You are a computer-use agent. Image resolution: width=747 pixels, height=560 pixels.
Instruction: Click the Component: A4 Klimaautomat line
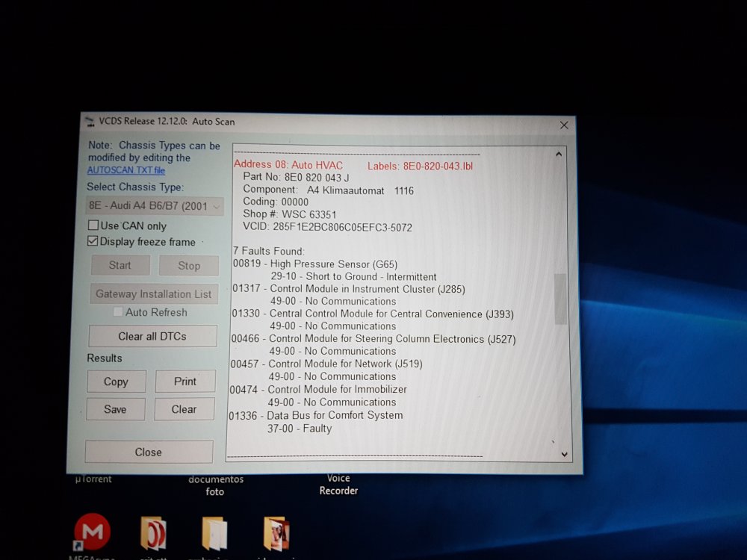point(328,190)
